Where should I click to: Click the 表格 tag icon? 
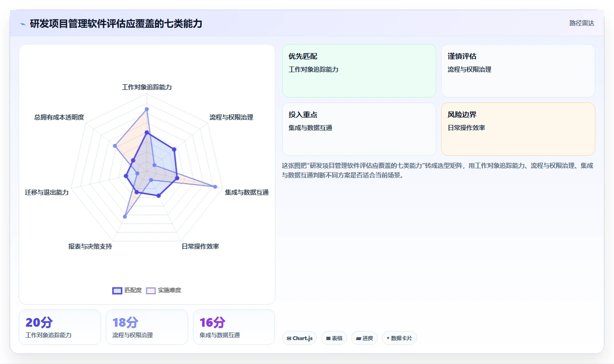(x=328, y=338)
